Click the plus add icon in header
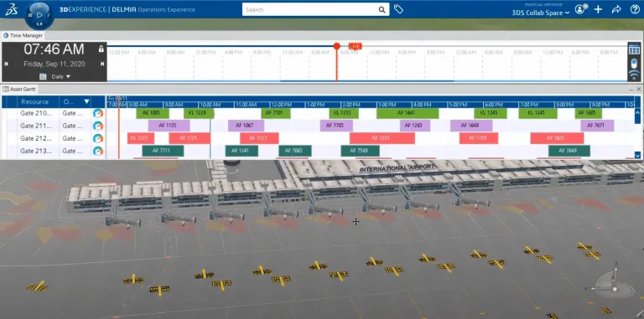 598,9
